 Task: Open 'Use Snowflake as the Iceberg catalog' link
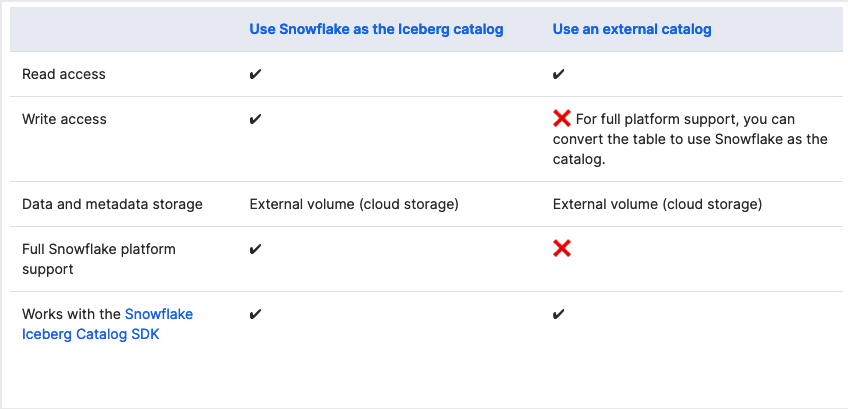(x=376, y=29)
